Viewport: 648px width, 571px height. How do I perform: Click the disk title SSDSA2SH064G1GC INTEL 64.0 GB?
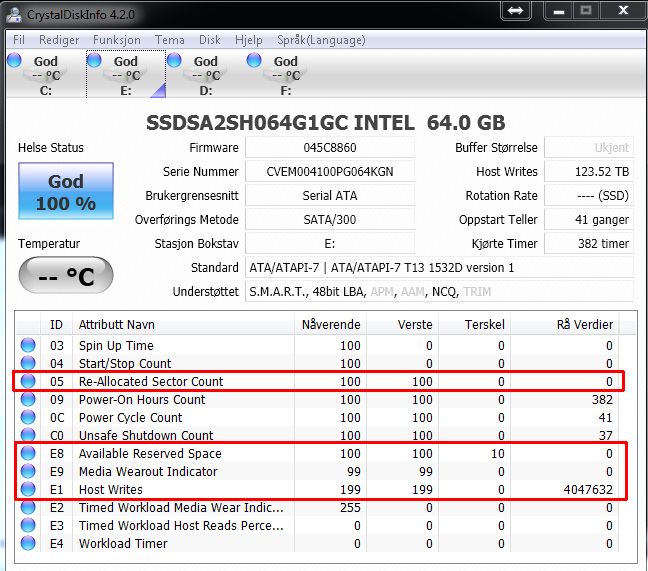pyautogui.click(x=326, y=123)
